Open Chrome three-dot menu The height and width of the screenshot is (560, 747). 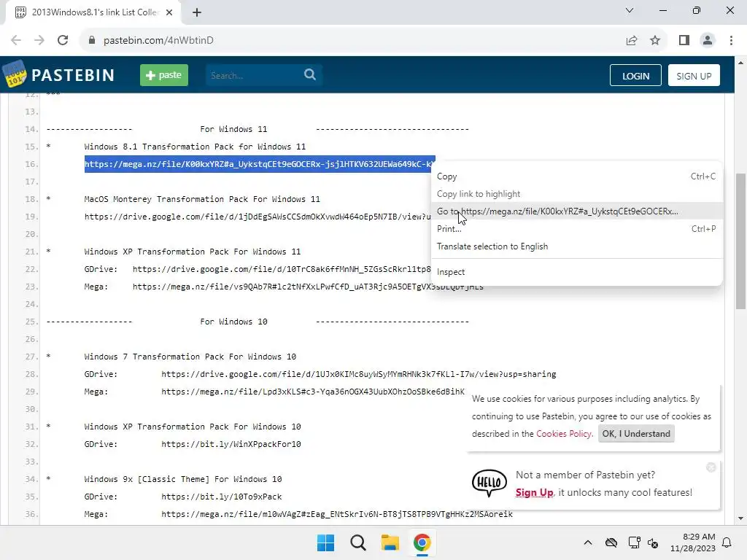click(x=731, y=41)
